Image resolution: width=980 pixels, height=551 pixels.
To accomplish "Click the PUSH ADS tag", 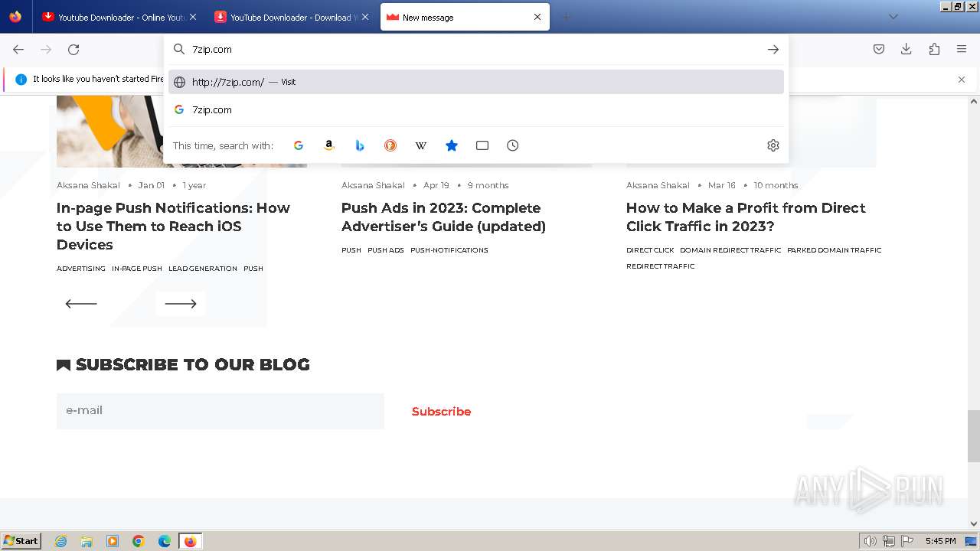I will coord(386,250).
